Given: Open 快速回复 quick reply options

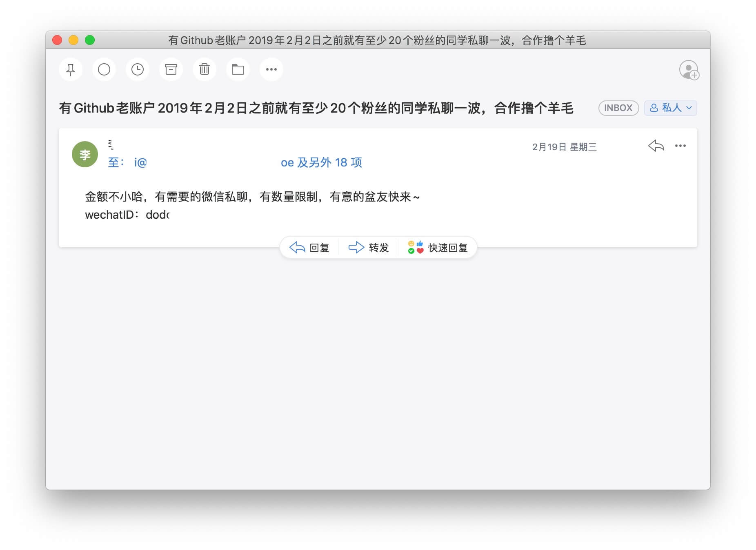Looking at the screenshot, I should point(438,248).
